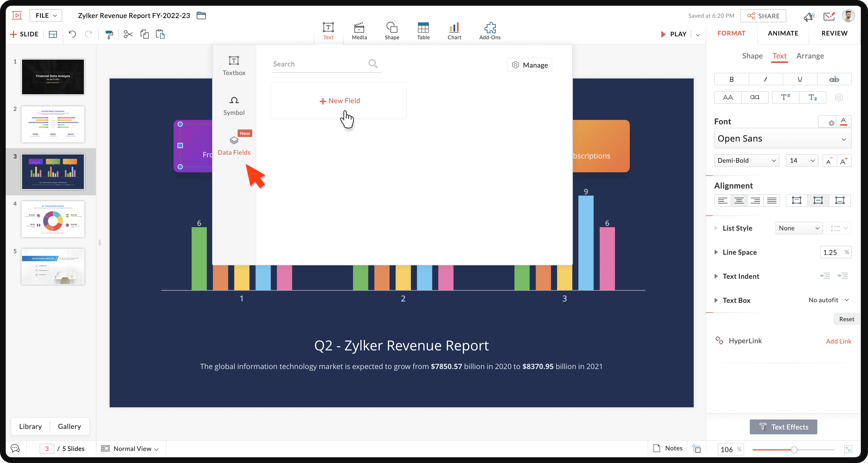Undo the last action
This screenshot has width=868, height=463.
click(x=72, y=34)
